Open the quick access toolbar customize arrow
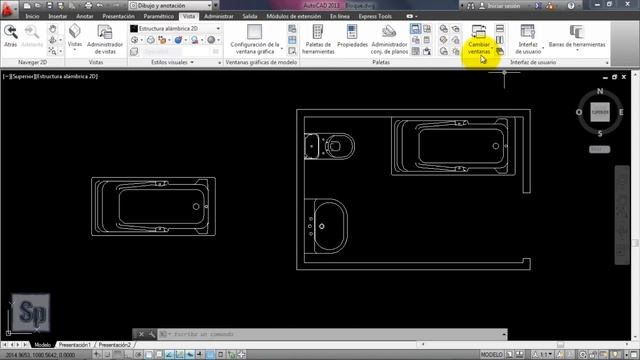Screen dimensions: 640x360 (x=216, y=6)
